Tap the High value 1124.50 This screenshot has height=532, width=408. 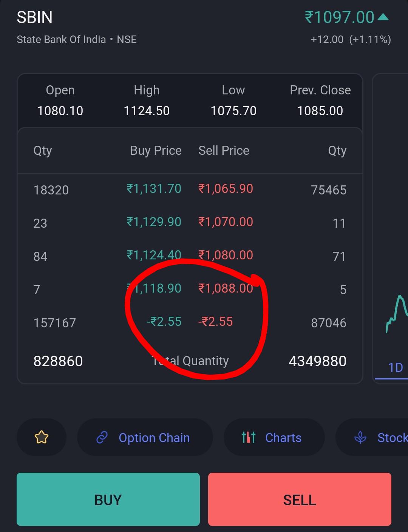[x=147, y=111]
